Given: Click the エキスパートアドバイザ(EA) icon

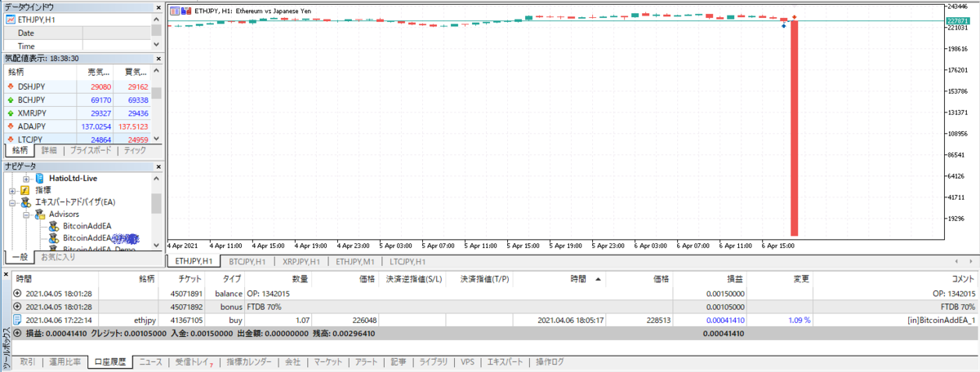Looking at the screenshot, I should point(25,202).
